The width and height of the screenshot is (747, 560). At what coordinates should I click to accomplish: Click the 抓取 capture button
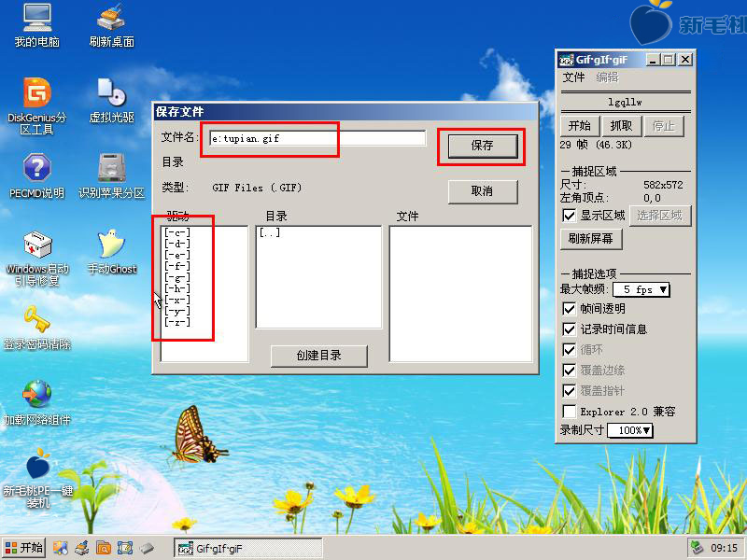point(621,126)
